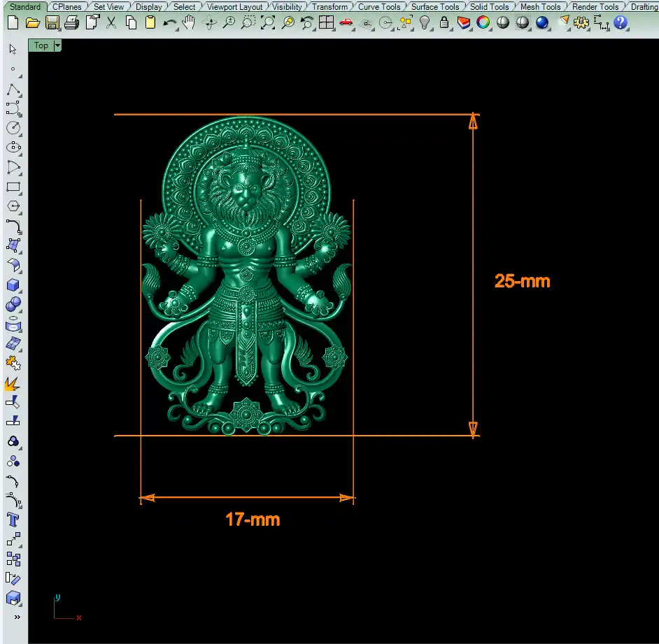Click the Top viewport title label

tap(41, 45)
